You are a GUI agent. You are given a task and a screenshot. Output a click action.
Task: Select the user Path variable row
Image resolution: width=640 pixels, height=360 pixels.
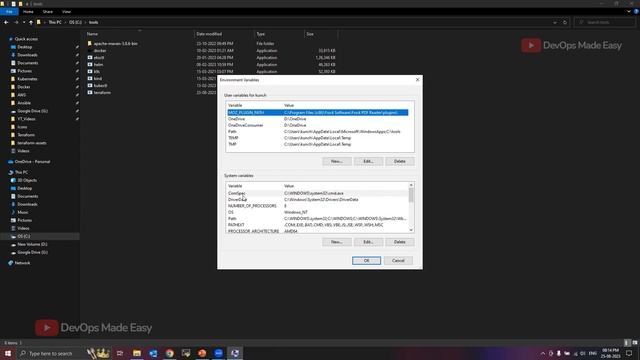(x=318, y=131)
